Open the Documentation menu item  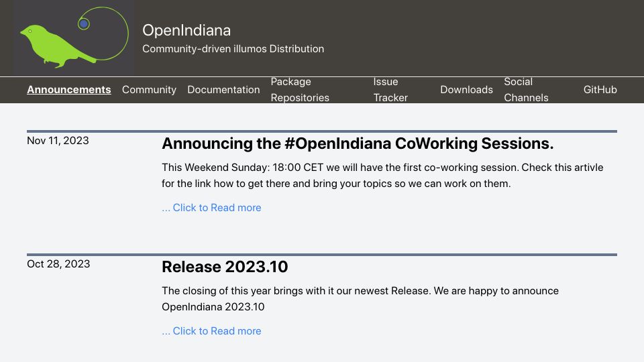point(223,89)
